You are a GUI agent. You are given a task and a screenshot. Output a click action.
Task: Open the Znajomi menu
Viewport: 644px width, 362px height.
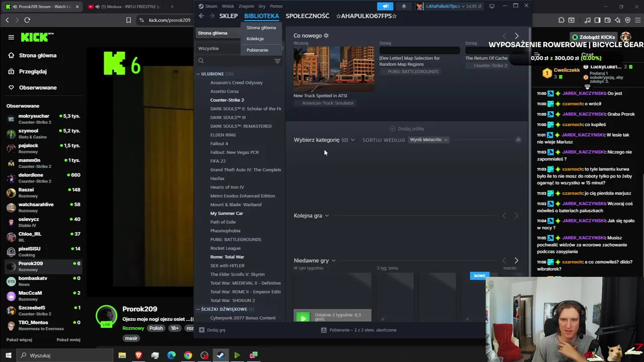[246, 6]
